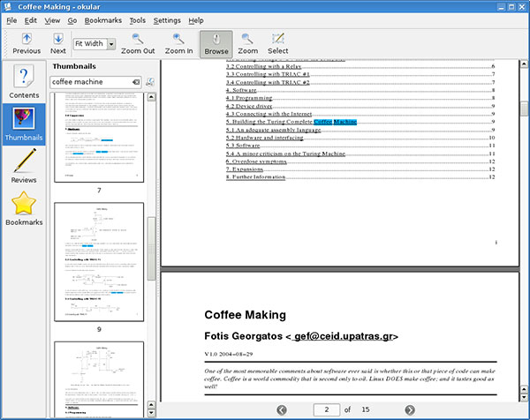Open the Bookmarks star panel

pyautogui.click(x=24, y=208)
